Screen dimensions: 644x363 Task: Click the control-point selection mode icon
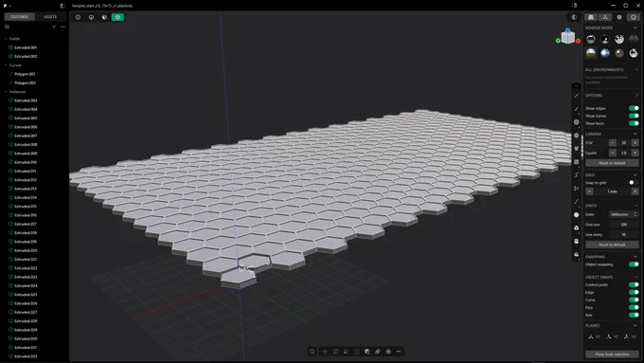78,17
